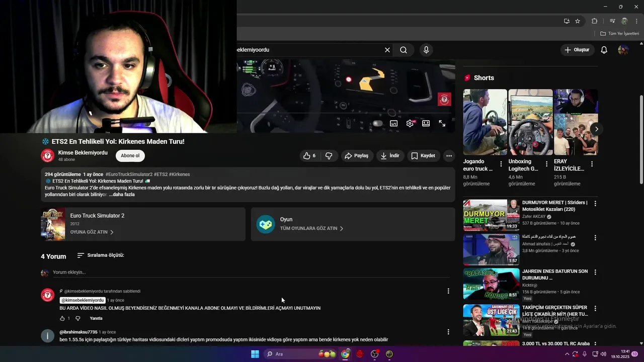Open the Kimse Beklemiyordu channel name link

click(83, 153)
